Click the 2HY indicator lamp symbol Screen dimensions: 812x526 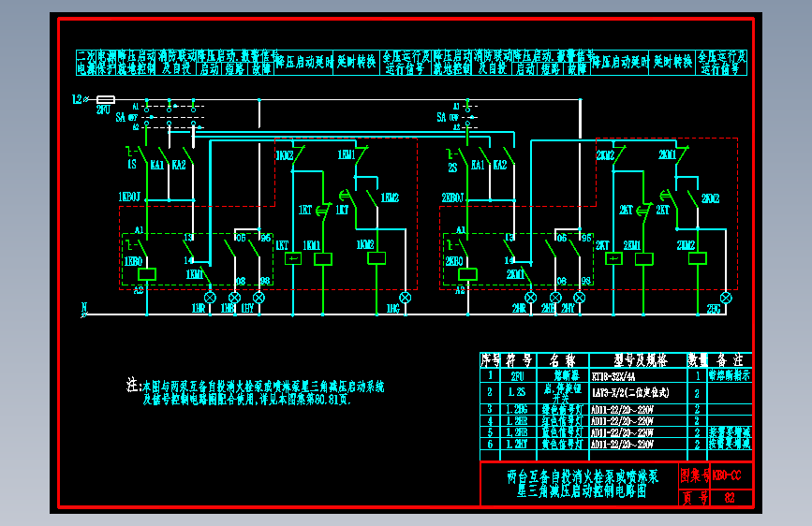tap(580, 298)
